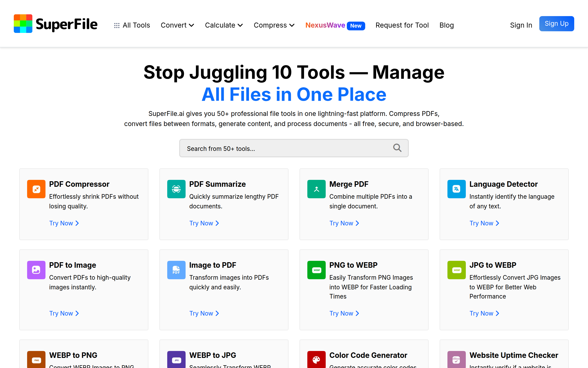Expand the Compress dropdown menu
Screen dimensions: 588x368
[274, 25]
